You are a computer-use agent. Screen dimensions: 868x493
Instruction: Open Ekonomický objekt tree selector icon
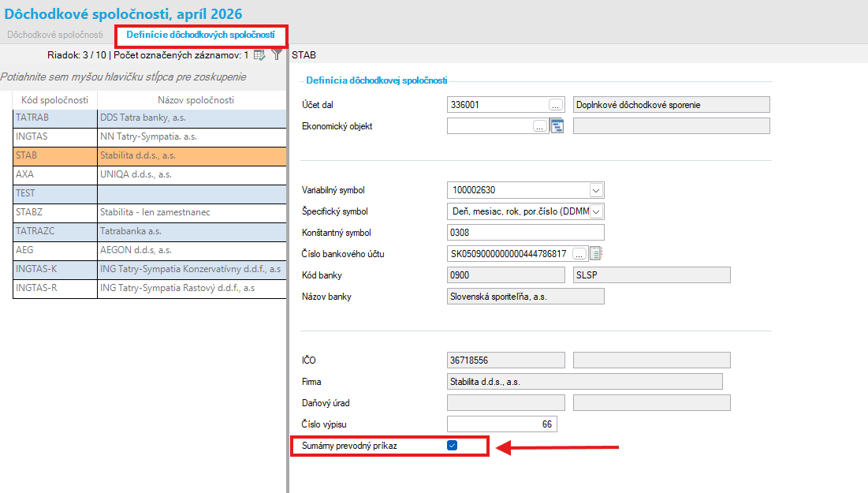[x=557, y=126]
